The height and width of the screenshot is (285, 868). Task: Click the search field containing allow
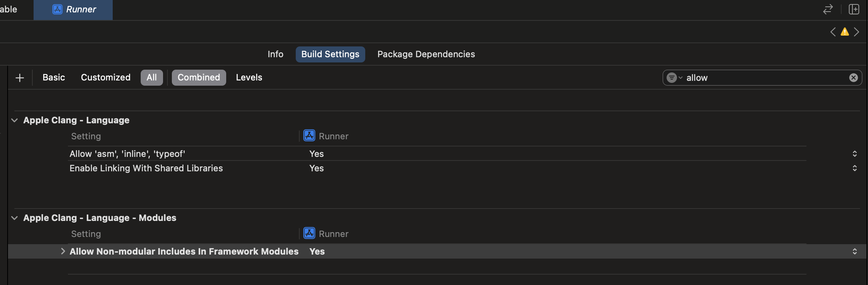[x=762, y=78]
